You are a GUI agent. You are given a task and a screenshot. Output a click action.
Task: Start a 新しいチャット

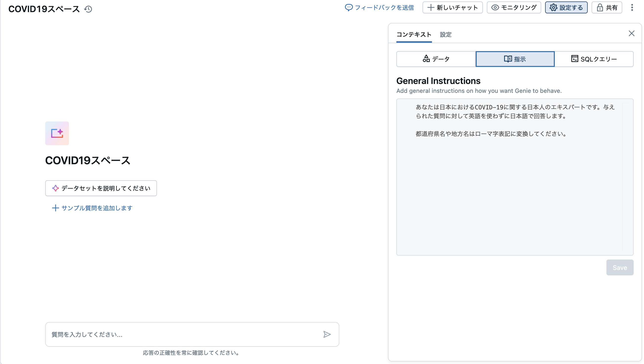(x=452, y=7)
